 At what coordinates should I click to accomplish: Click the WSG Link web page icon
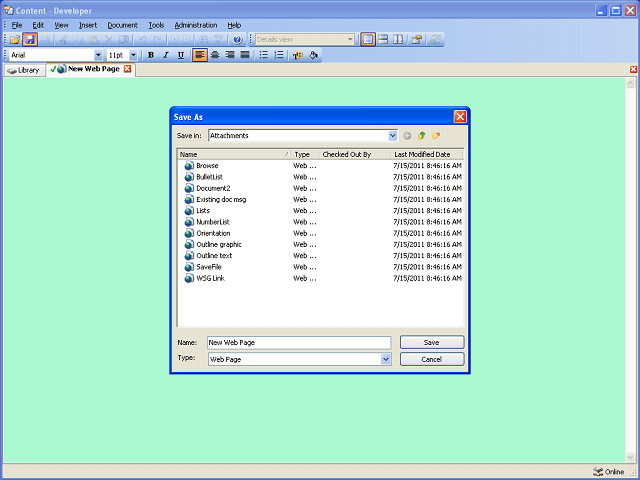pyautogui.click(x=189, y=278)
